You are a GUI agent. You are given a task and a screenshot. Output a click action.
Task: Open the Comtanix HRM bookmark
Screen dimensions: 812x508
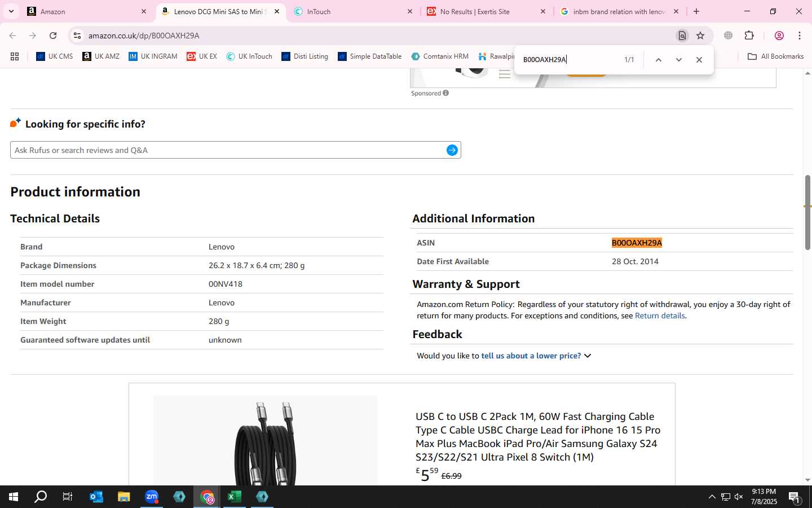click(x=440, y=56)
